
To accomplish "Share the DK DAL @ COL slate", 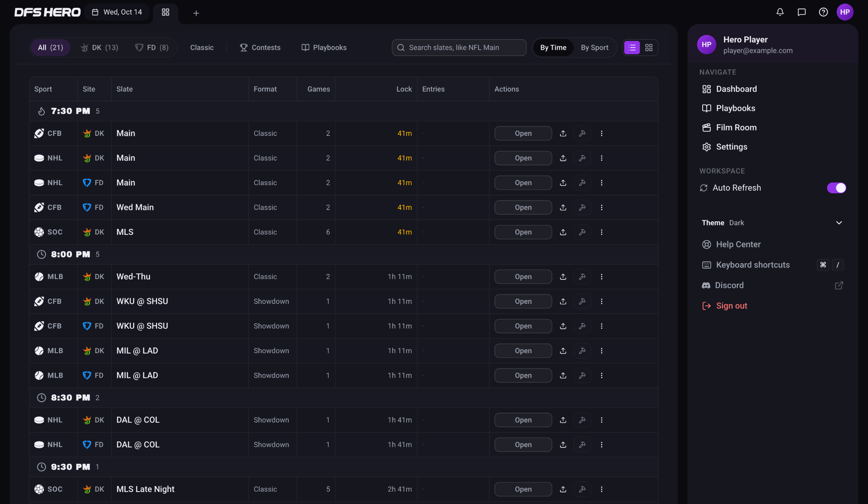I will (x=563, y=420).
